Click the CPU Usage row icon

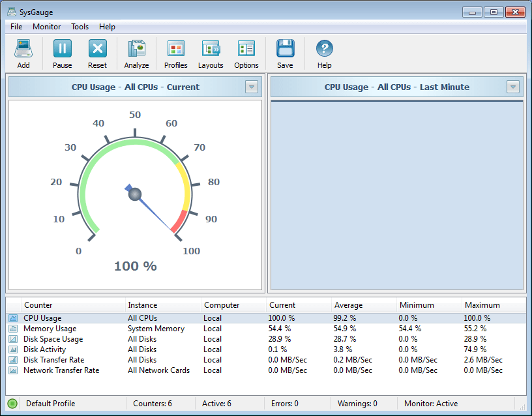(x=13, y=318)
